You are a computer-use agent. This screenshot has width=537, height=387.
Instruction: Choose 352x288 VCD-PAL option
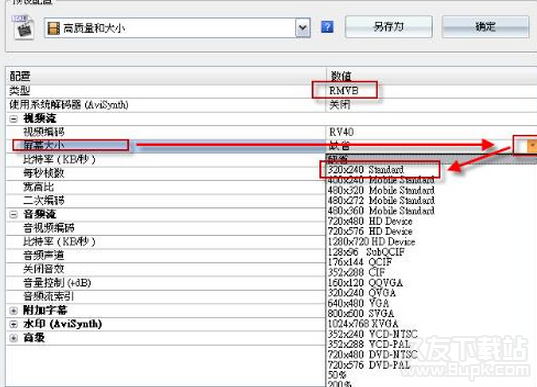point(369,344)
